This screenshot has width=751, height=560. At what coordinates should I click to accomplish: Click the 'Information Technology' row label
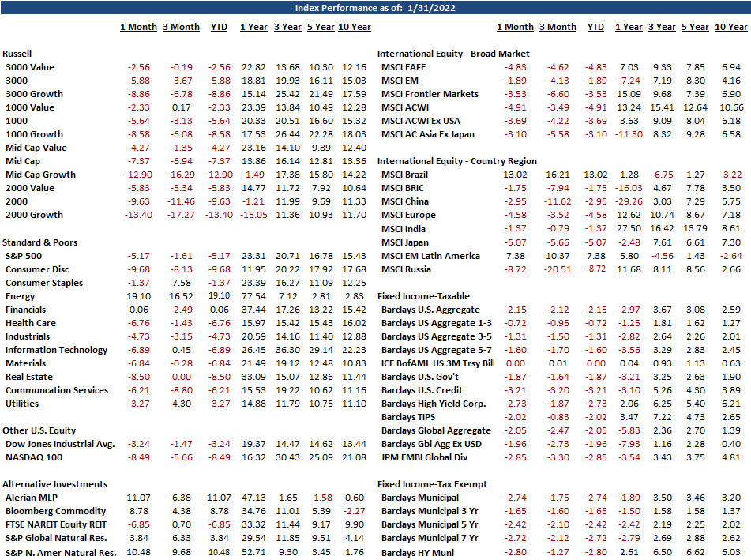click(57, 350)
